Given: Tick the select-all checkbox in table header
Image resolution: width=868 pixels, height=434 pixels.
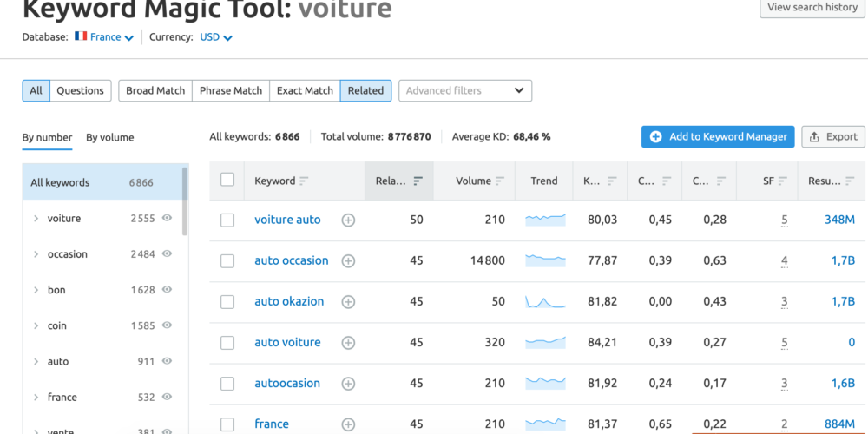Looking at the screenshot, I should 227,180.
